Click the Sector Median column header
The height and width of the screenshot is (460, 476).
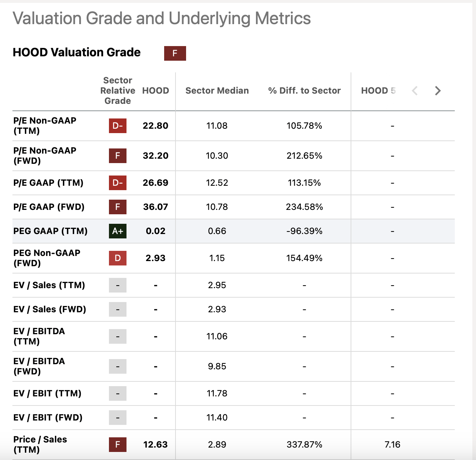click(x=217, y=91)
